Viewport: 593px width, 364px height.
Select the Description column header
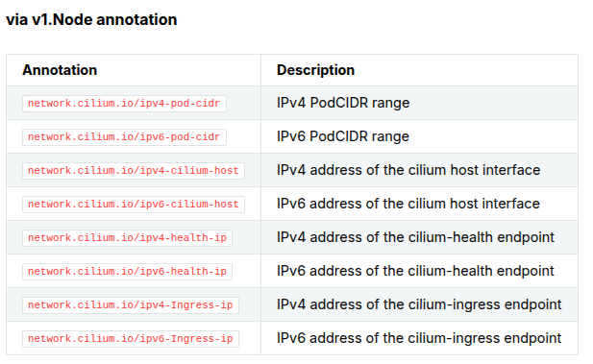316,70
